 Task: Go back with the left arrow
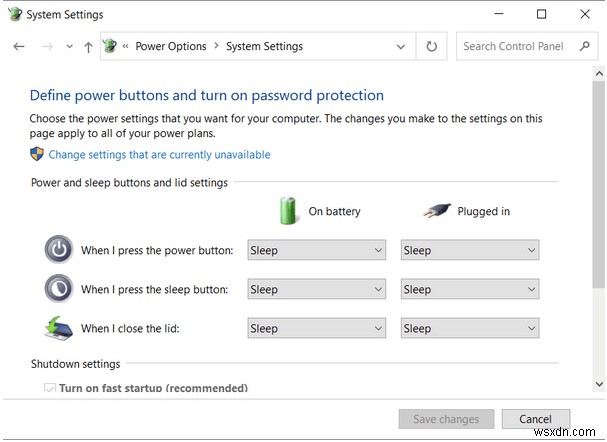pyautogui.click(x=19, y=47)
